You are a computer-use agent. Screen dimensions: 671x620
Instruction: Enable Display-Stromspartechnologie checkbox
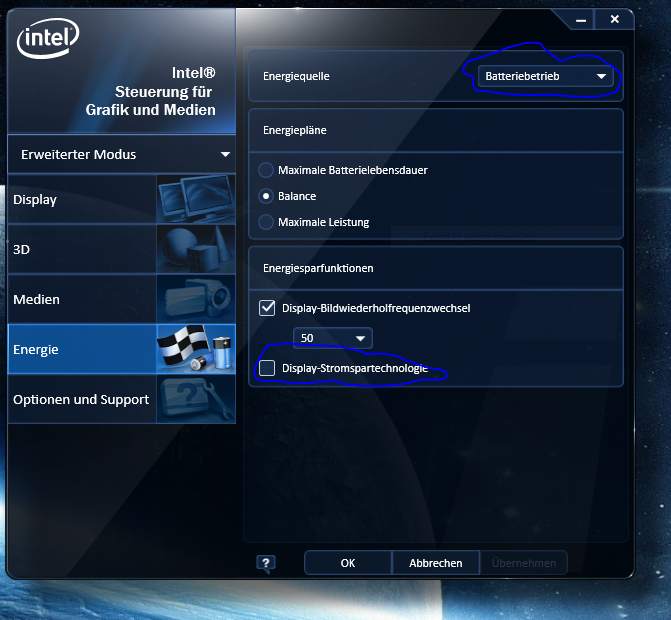tap(267, 368)
